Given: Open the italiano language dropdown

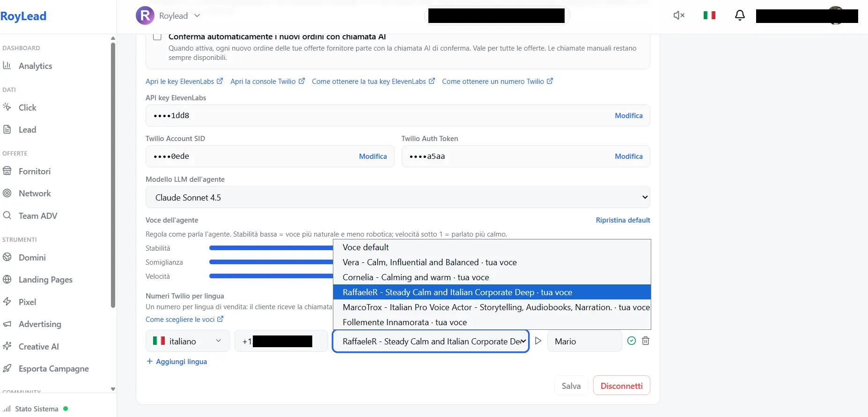Looking at the screenshot, I should click(187, 341).
